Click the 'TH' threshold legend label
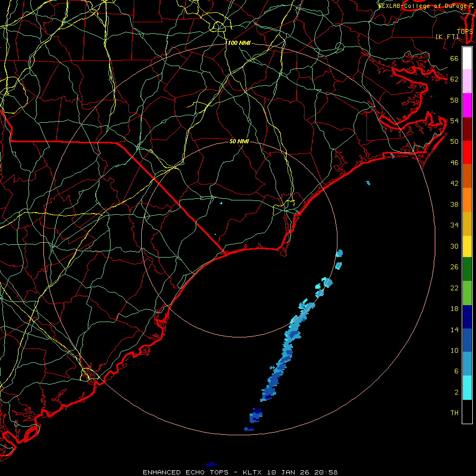The width and height of the screenshot is (476, 476). click(x=454, y=413)
